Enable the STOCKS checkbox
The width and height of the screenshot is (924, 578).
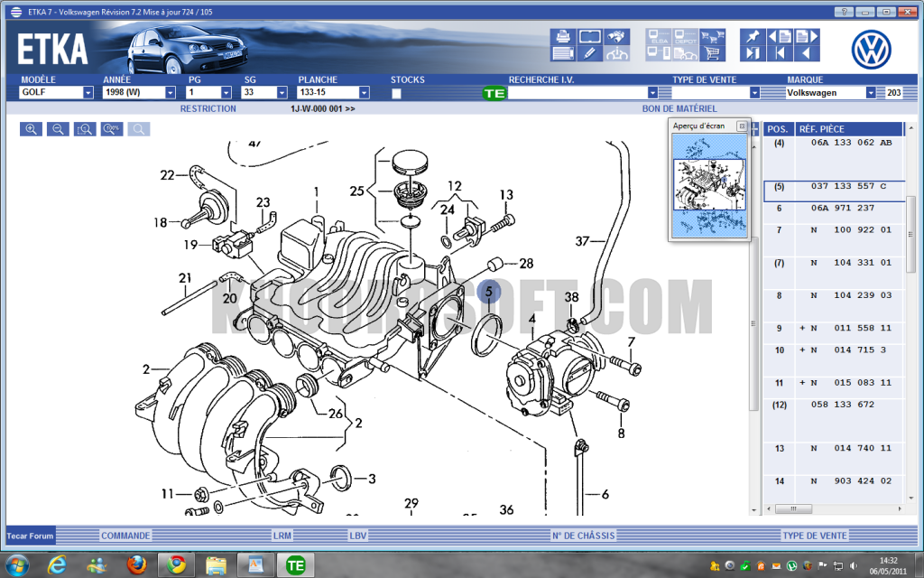click(395, 93)
